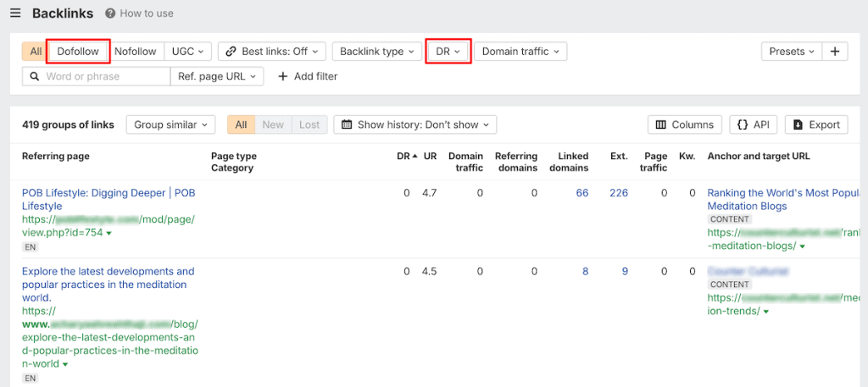Viewport: 868px width, 387px height.
Task: Click the Word or phrase search field
Action: [97, 76]
